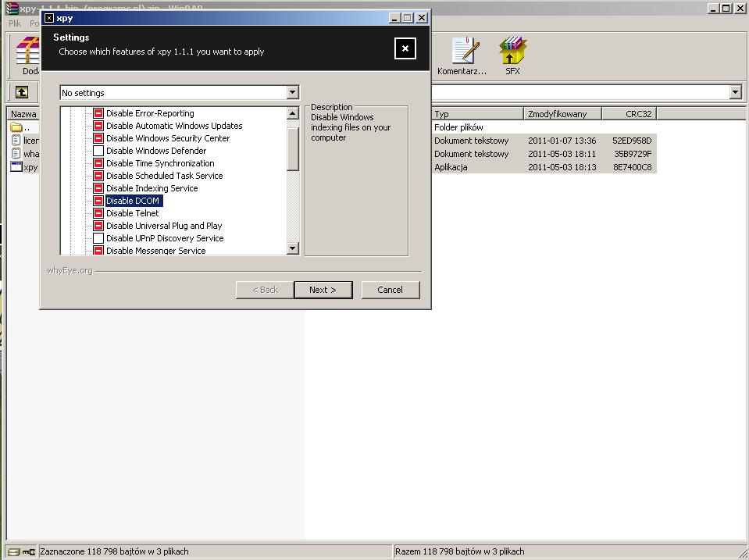
Task: Click the Next button
Action: (x=323, y=290)
